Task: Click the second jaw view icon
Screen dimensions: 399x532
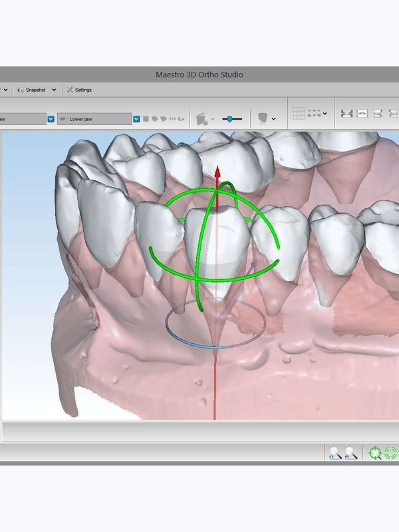Action: (x=362, y=113)
